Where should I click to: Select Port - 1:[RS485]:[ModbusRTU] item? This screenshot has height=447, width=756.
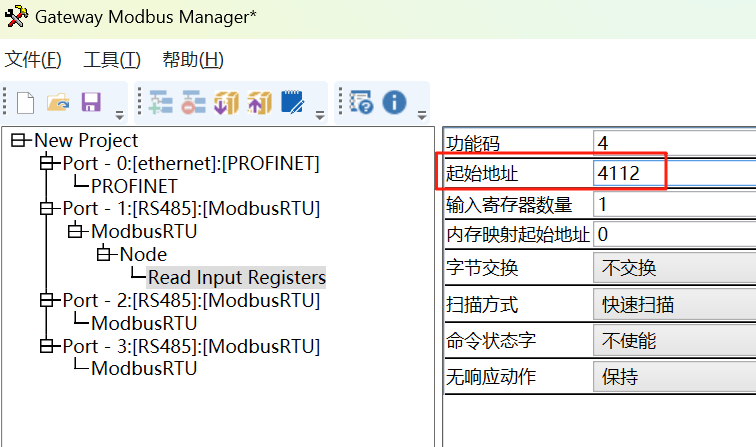[191, 209]
